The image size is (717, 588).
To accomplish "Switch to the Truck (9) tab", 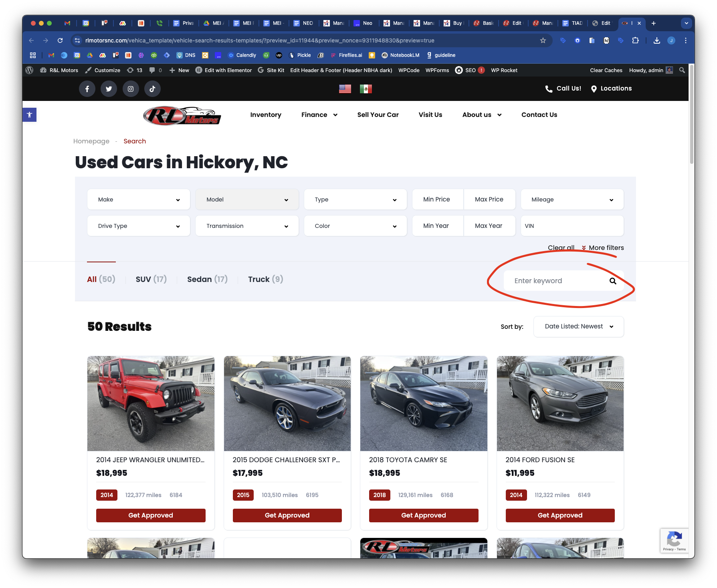I will click(x=265, y=279).
